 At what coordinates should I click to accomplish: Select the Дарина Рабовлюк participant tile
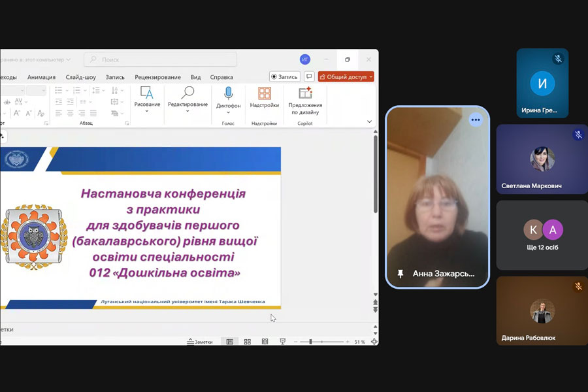pos(542,310)
